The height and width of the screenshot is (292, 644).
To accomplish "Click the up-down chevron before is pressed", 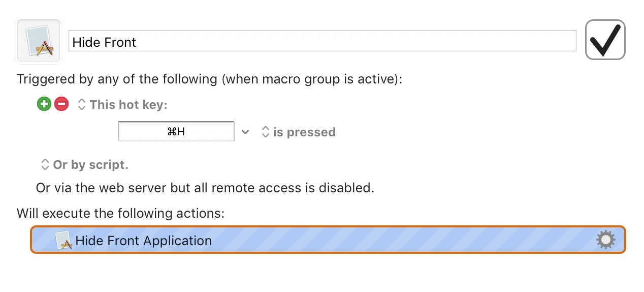I will (265, 132).
